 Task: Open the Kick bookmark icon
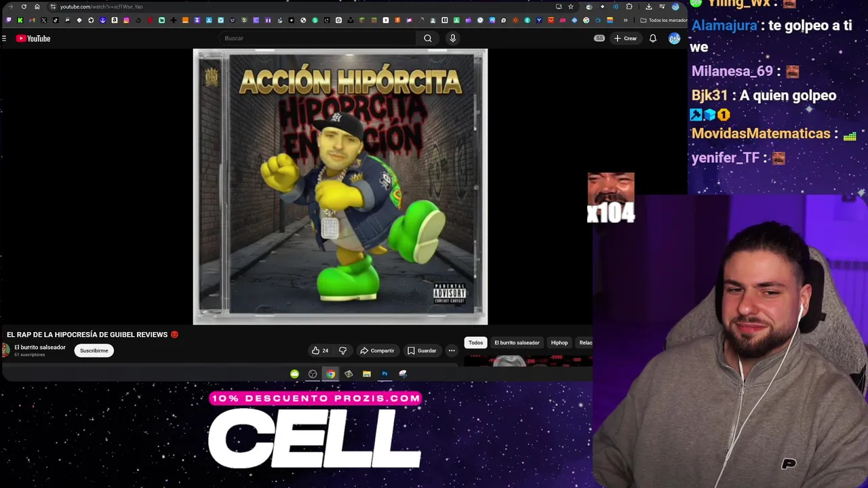[x=20, y=20]
